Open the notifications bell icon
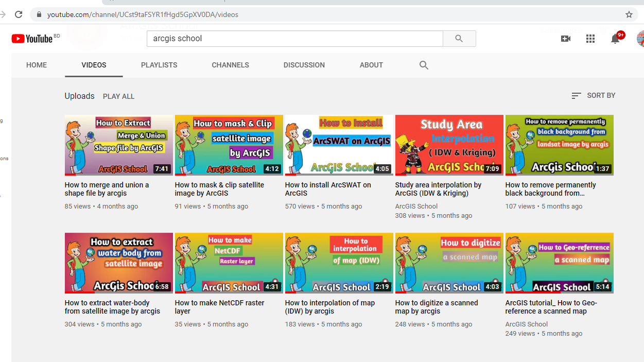Image resolution: width=644 pixels, height=362 pixels. click(615, 39)
